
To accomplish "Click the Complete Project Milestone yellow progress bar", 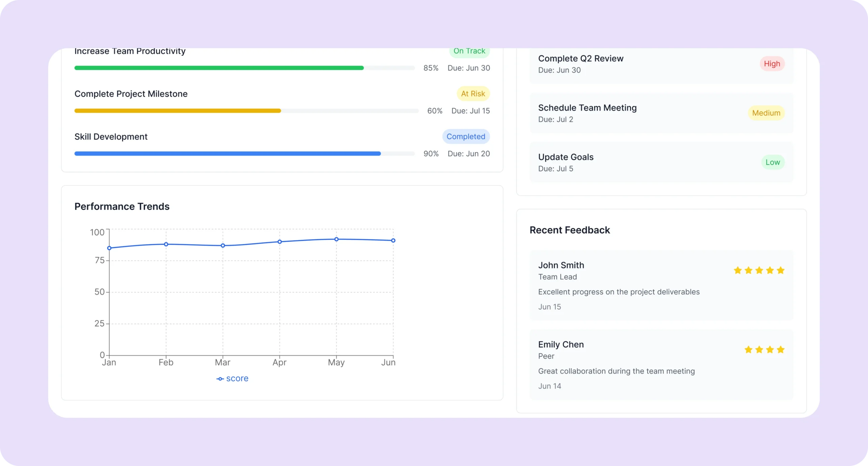I will (177, 111).
